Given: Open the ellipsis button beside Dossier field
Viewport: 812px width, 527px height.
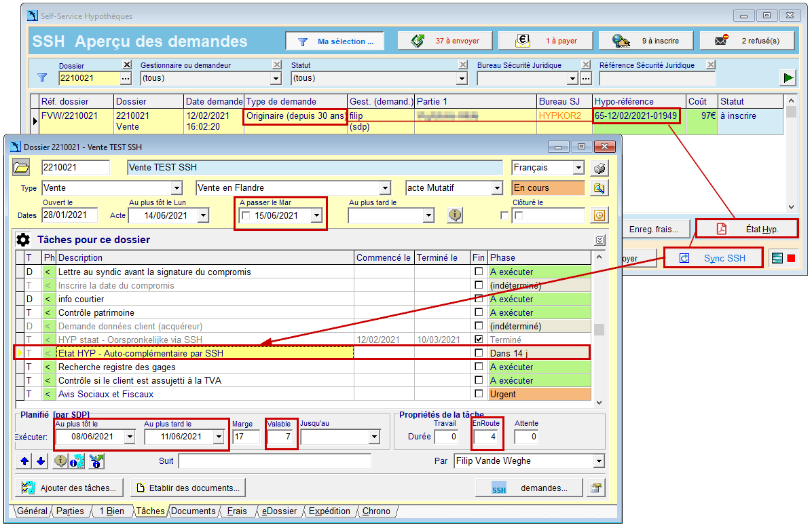Looking at the screenshot, I should [x=126, y=79].
